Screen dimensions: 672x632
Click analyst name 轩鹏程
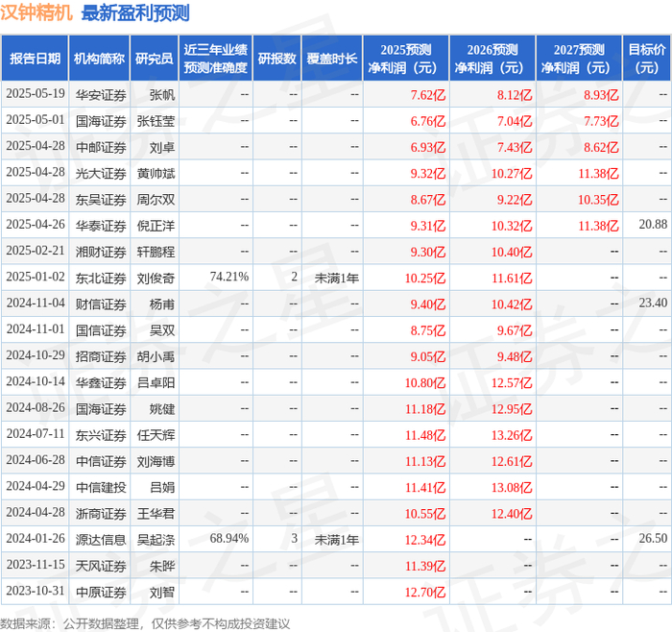(156, 252)
